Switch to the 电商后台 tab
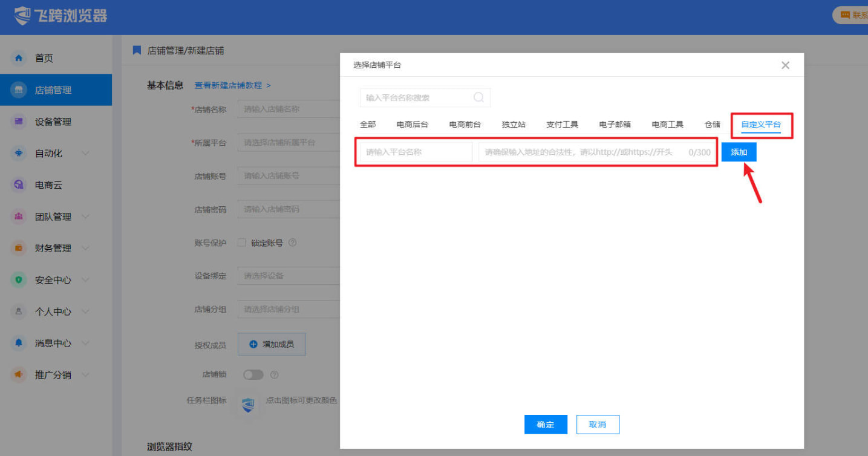The width and height of the screenshot is (868, 456). click(413, 125)
